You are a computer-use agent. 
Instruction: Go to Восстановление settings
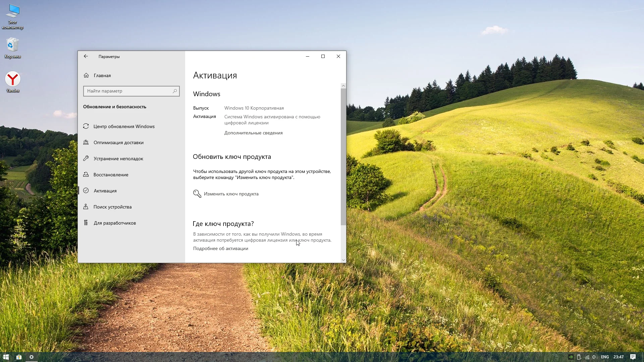111,175
